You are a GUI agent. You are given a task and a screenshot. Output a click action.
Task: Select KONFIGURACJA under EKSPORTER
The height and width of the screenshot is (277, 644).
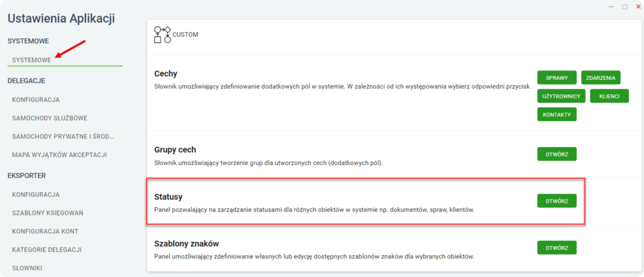(x=36, y=195)
